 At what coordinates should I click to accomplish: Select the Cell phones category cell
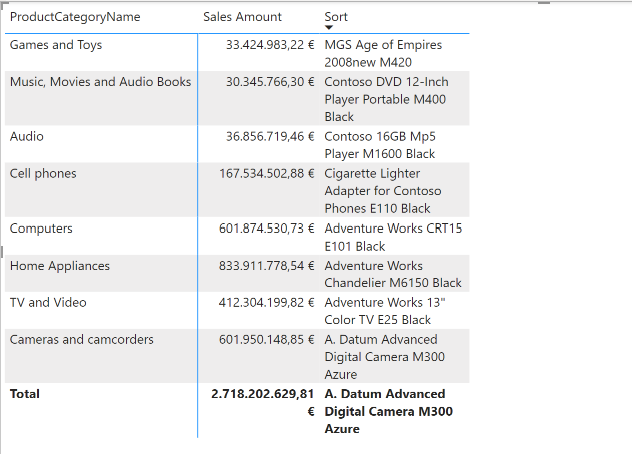coord(43,173)
